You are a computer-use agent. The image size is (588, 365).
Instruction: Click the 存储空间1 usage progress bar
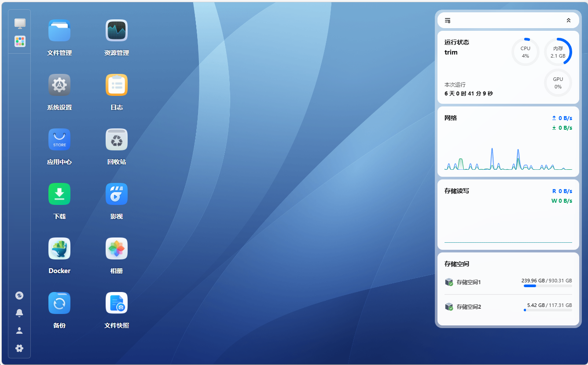click(x=548, y=286)
